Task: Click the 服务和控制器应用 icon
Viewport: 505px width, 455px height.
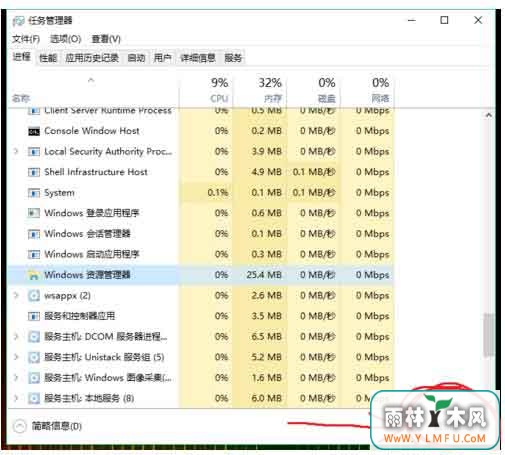Action: click(x=34, y=316)
